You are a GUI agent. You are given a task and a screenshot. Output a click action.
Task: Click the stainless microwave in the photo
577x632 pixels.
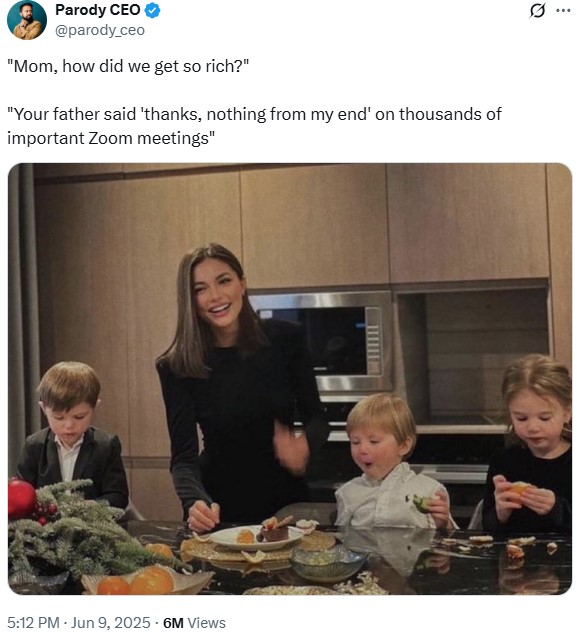(x=320, y=341)
